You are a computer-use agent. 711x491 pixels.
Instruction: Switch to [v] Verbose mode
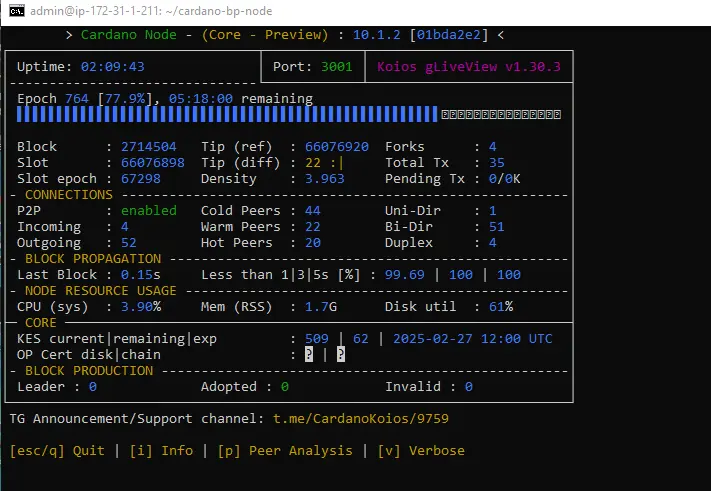pyautogui.click(x=421, y=450)
